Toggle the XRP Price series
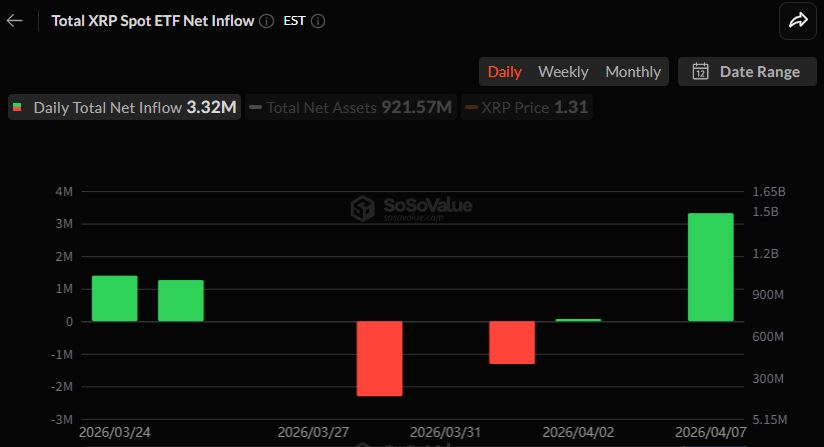824x447 pixels. click(x=527, y=108)
